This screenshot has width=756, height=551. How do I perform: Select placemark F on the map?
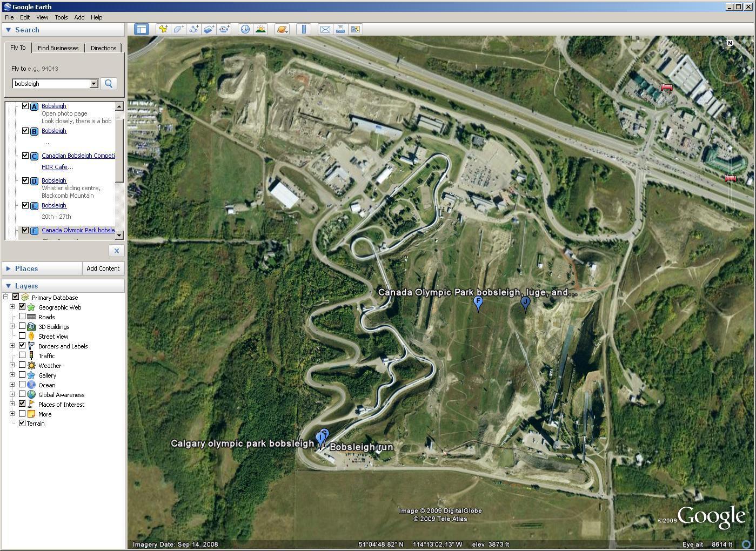pos(478,303)
